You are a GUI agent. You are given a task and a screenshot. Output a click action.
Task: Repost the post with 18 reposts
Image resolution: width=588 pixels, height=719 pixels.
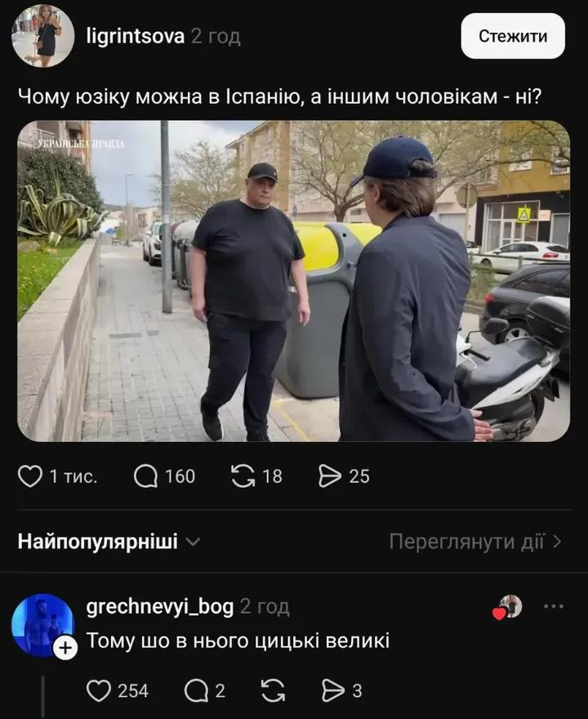pos(243,476)
